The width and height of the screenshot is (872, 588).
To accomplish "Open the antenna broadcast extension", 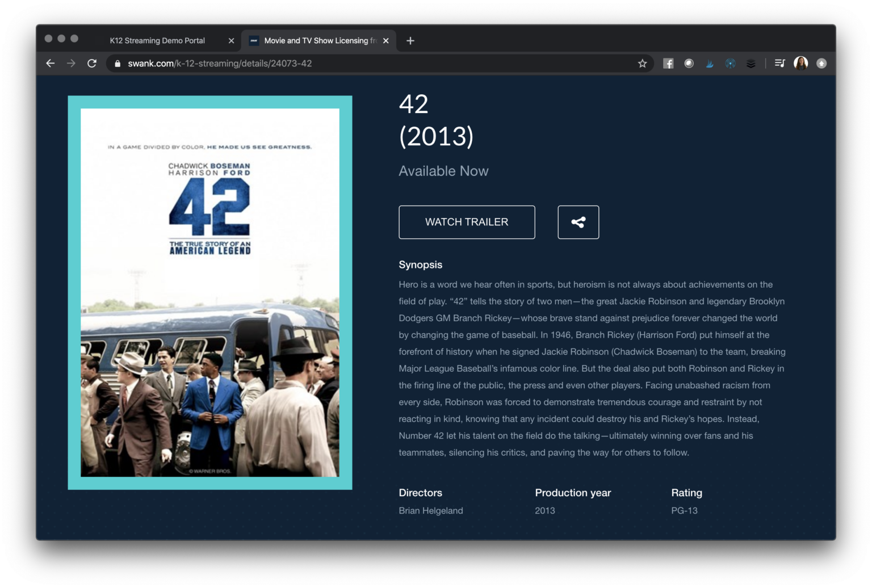I will coord(731,63).
